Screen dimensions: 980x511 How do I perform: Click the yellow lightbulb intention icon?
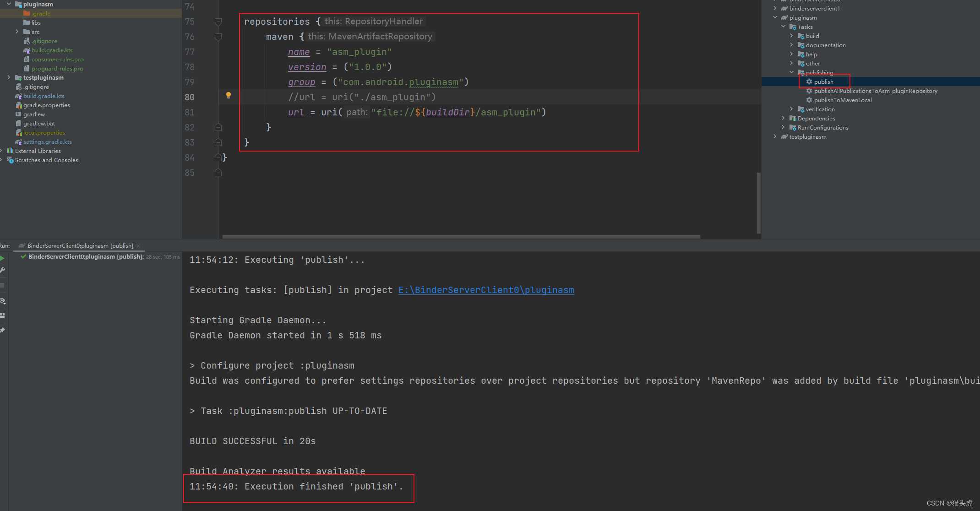[228, 95]
